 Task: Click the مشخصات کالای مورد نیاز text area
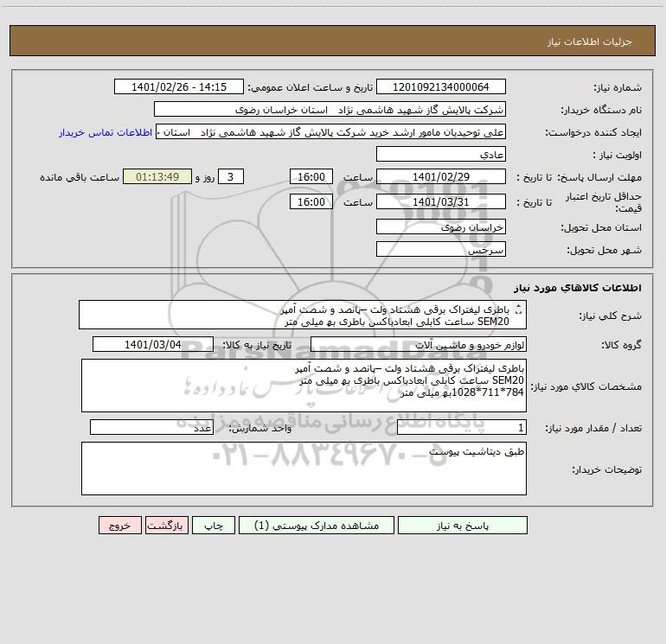pos(304,386)
